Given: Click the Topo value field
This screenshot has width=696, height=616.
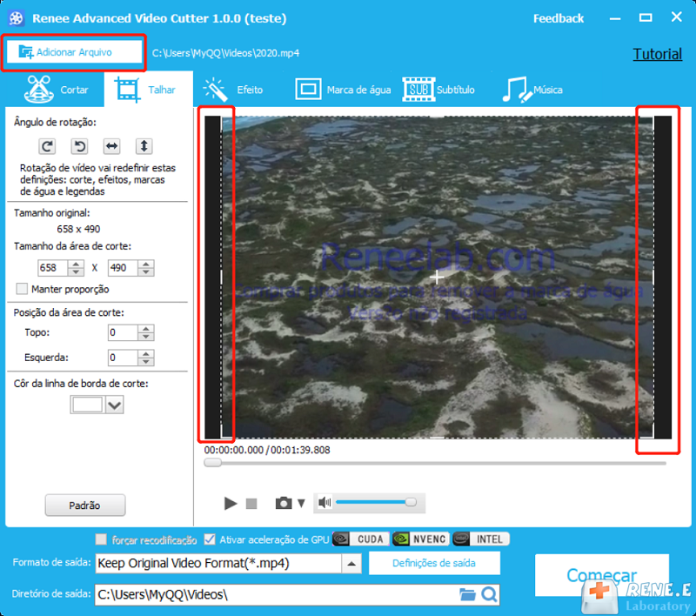Looking at the screenshot, I should coord(123,332).
